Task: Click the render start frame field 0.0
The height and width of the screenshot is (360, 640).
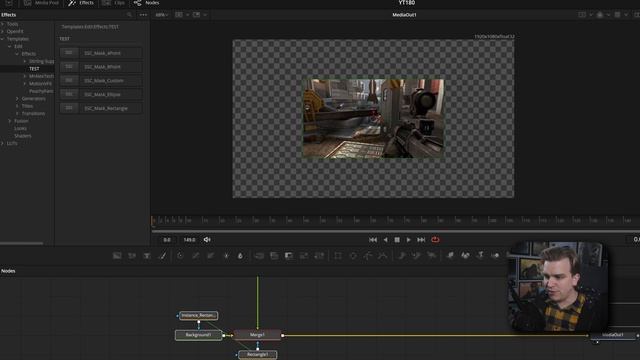Action: point(167,240)
